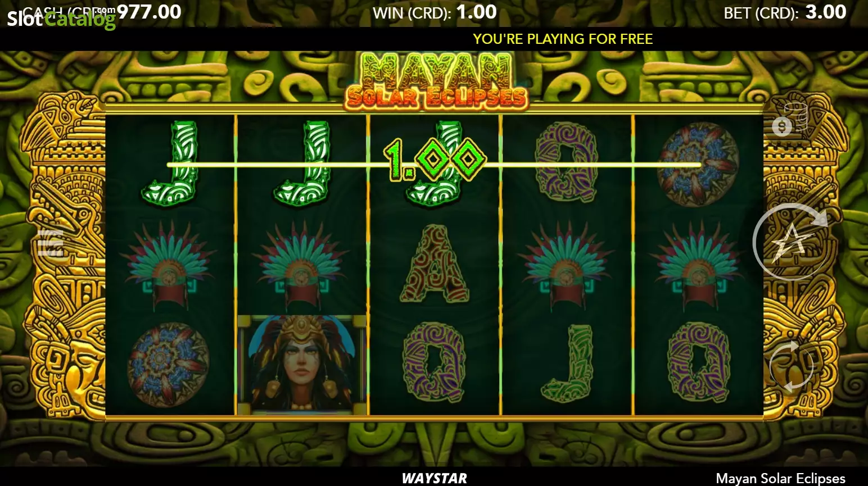Click the SlotCatalog logo
The height and width of the screenshot is (486, 868).
tap(61, 18)
